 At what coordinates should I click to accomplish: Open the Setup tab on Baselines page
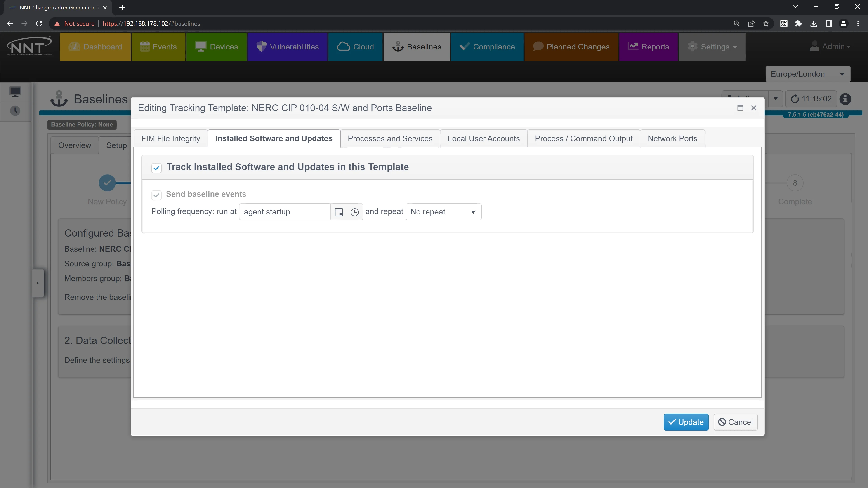[x=116, y=145]
